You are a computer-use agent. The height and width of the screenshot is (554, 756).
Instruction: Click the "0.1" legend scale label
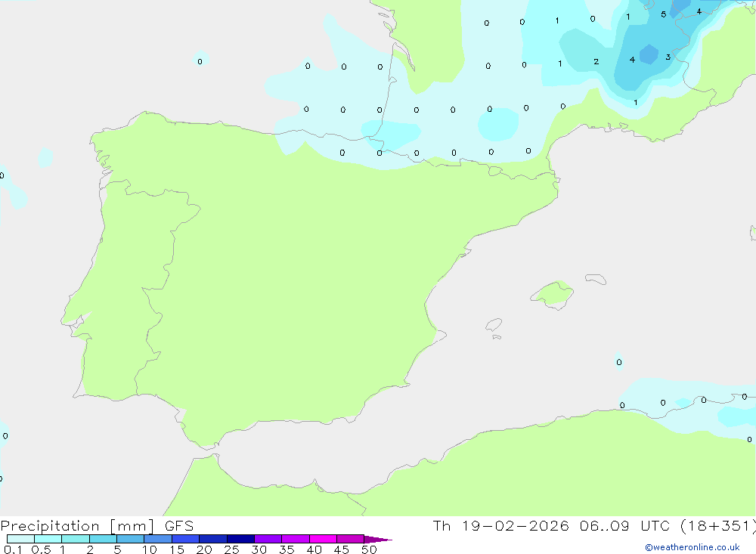click(x=13, y=549)
